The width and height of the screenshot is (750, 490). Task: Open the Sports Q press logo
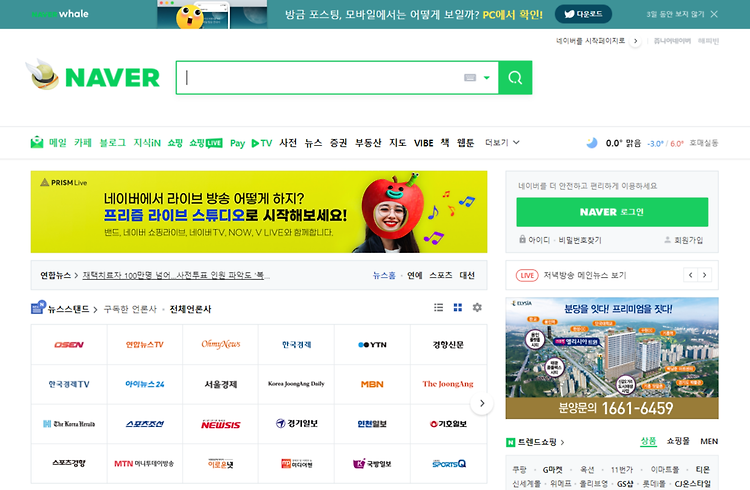coord(448,464)
